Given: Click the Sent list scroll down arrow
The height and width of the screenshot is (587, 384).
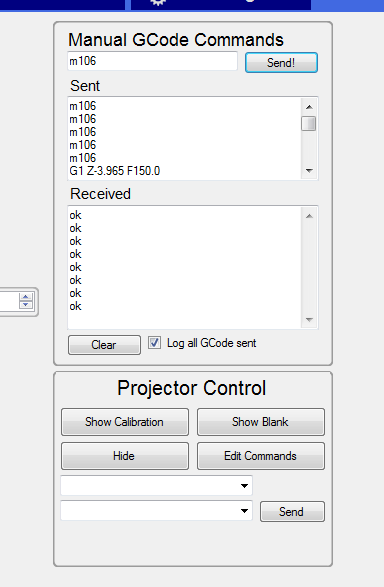Looking at the screenshot, I should pyautogui.click(x=309, y=171).
